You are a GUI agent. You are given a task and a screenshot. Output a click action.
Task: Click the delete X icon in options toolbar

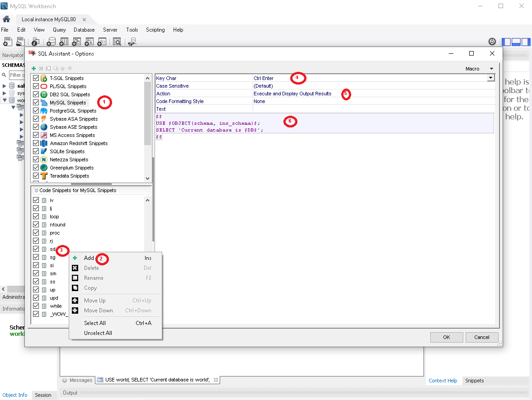tap(41, 69)
